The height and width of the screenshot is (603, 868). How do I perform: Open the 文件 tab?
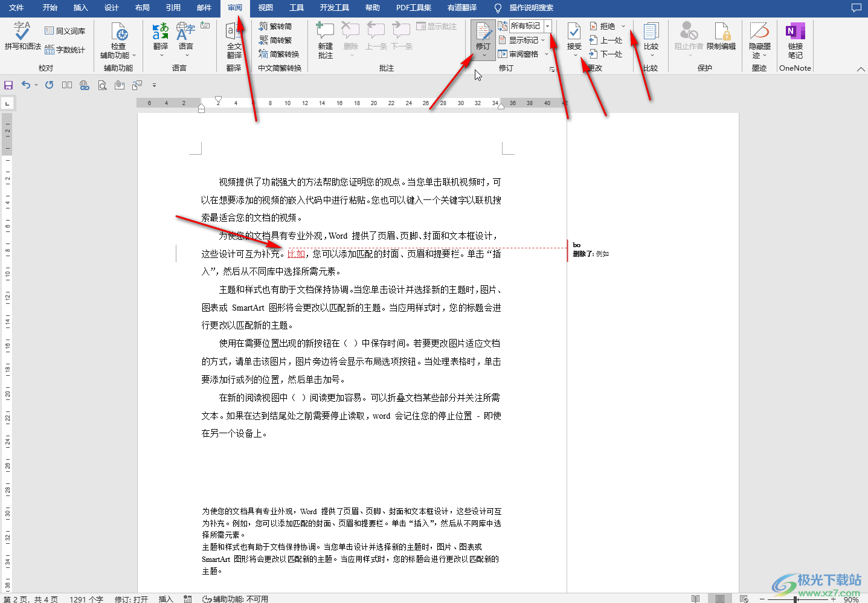pyautogui.click(x=16, y=8)
